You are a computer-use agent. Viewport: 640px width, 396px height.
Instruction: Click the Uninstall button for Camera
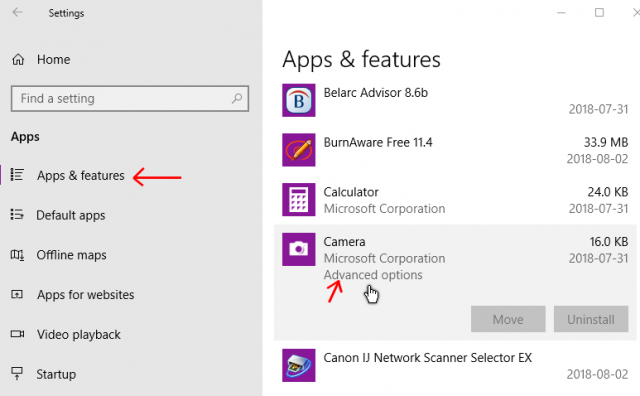[591, 319]
